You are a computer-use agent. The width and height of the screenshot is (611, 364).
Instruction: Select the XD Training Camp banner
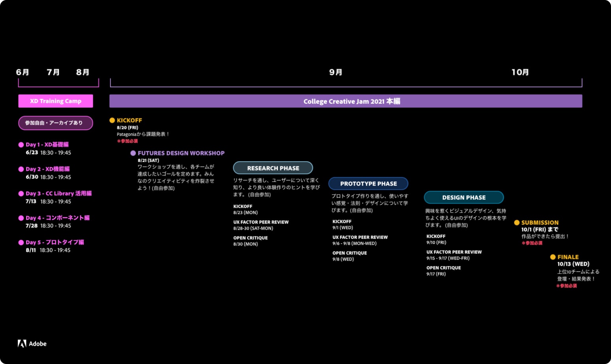click(56, 101)
